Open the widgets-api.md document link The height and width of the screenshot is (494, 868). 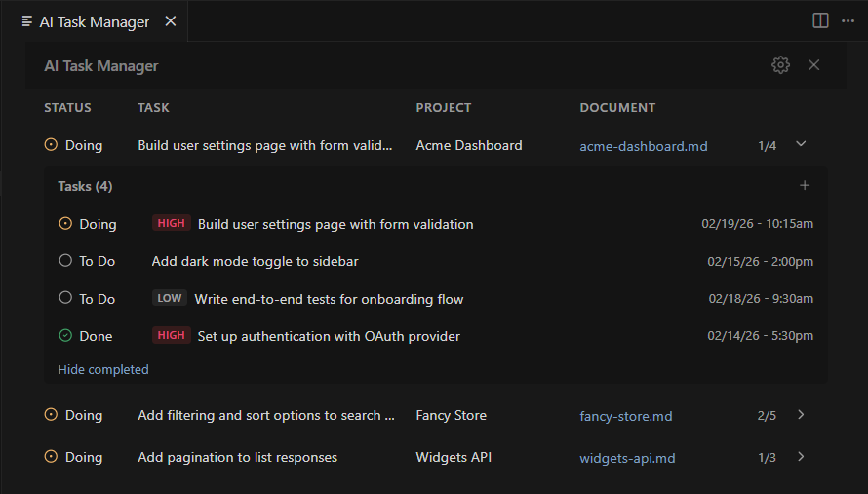[x=627, y=459]
